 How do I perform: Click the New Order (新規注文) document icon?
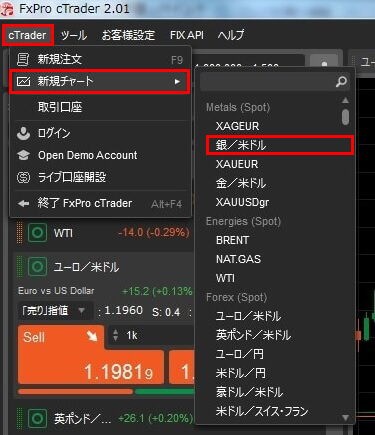click(23, 59)
